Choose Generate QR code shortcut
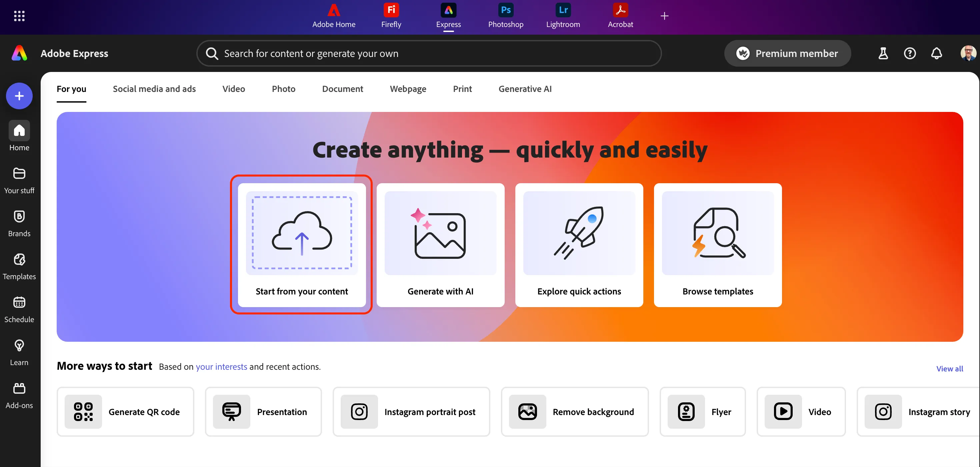The image size is (980, 467). click(125, 411)
